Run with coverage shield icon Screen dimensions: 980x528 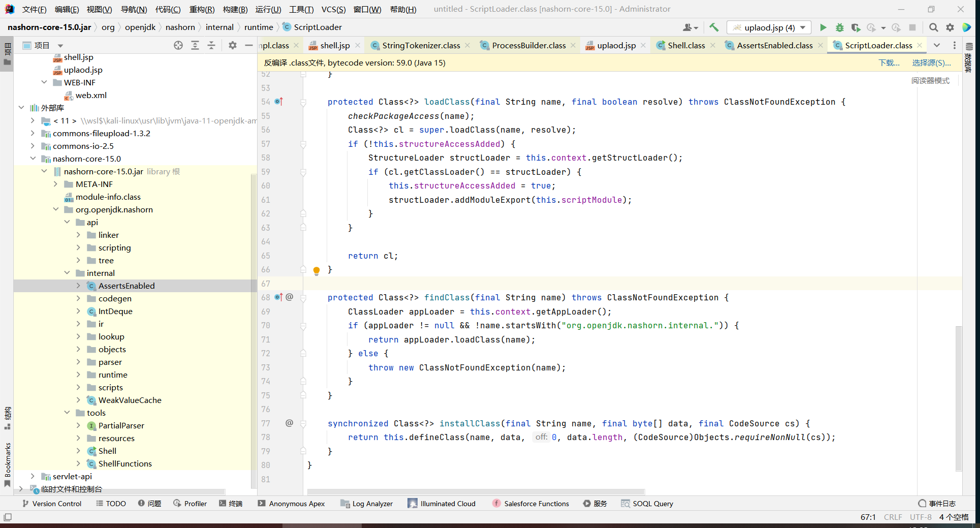coord(856,27)
